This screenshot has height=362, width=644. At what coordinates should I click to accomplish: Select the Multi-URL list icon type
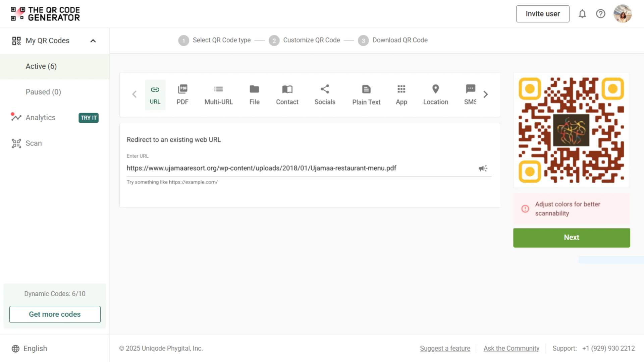coord(219,95)
